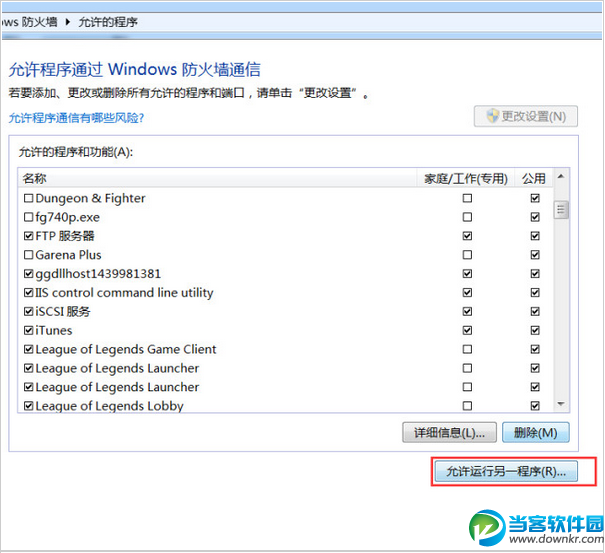This screenshot has width=605, height=553.
Task: Enable the Garena Plus name checkbox
Action: [29, 255]
